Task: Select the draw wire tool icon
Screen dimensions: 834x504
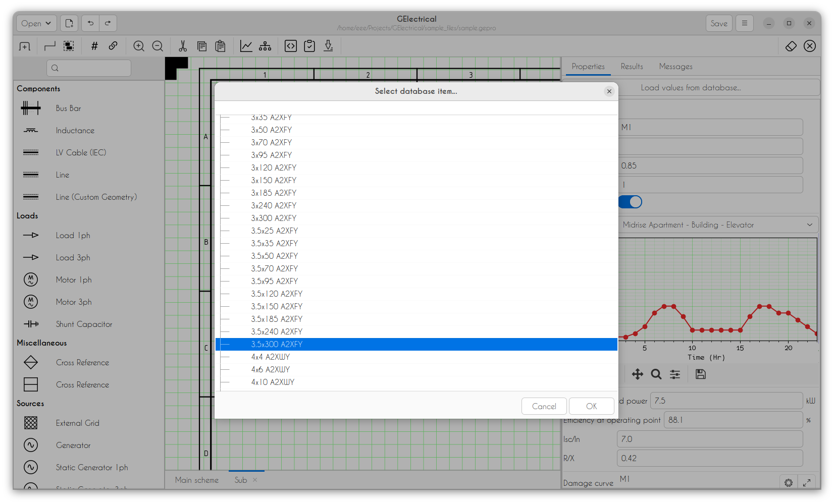Action: pyautogui.click(x=49, y=46)
